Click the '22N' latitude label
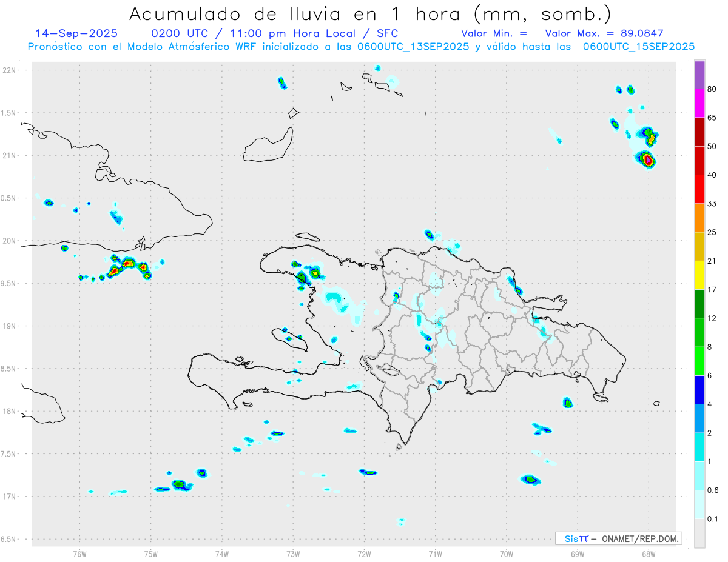Image resolution: width=728 pixels, height=562 pixels. click(10, 70)
